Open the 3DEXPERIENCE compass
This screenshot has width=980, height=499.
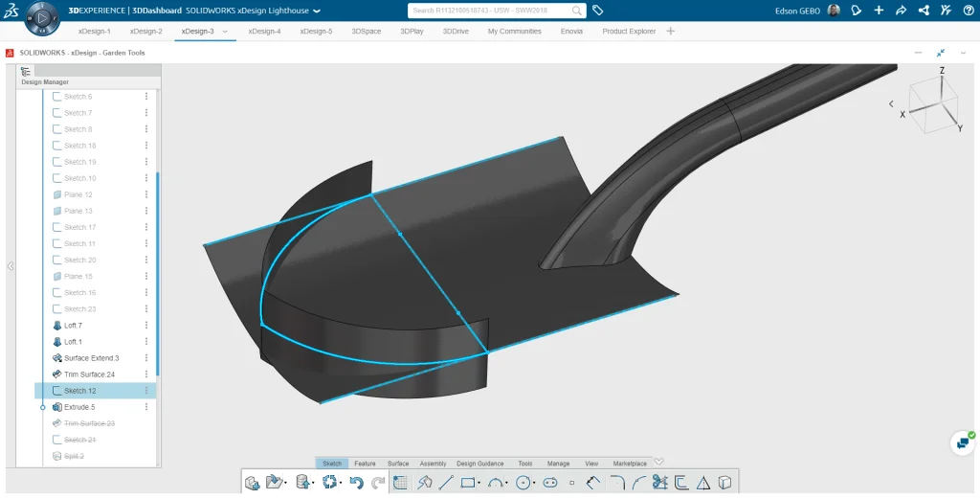point(41,17)
